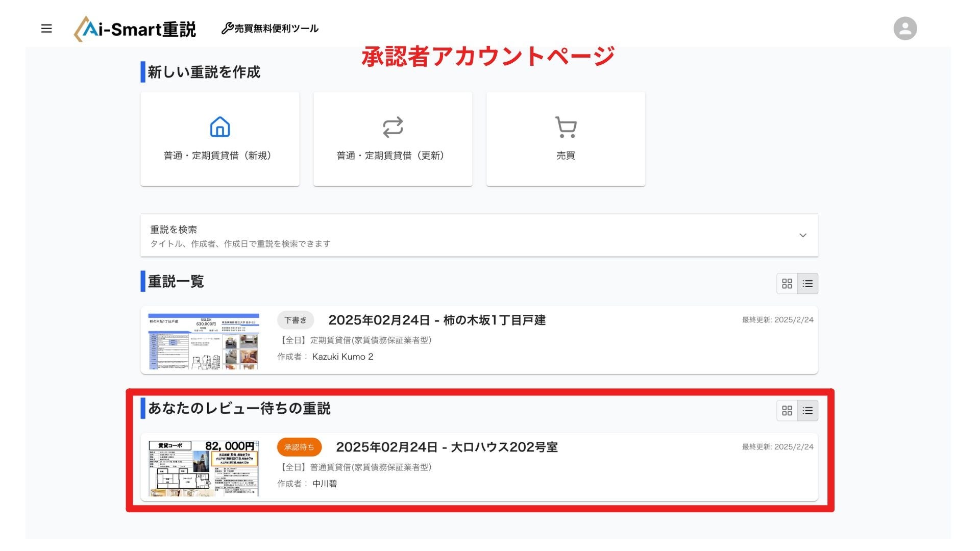Open 柿の木坂1丁目戸建 document title

click(x=437, y=320)
